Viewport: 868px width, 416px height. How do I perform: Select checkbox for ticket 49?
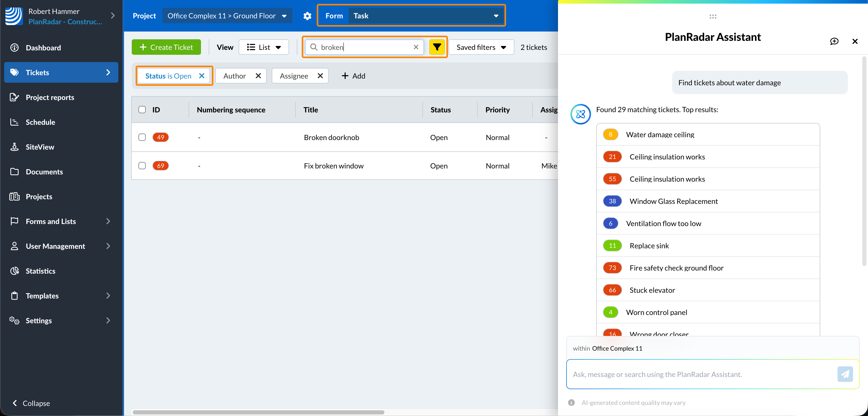click(142, 137)
